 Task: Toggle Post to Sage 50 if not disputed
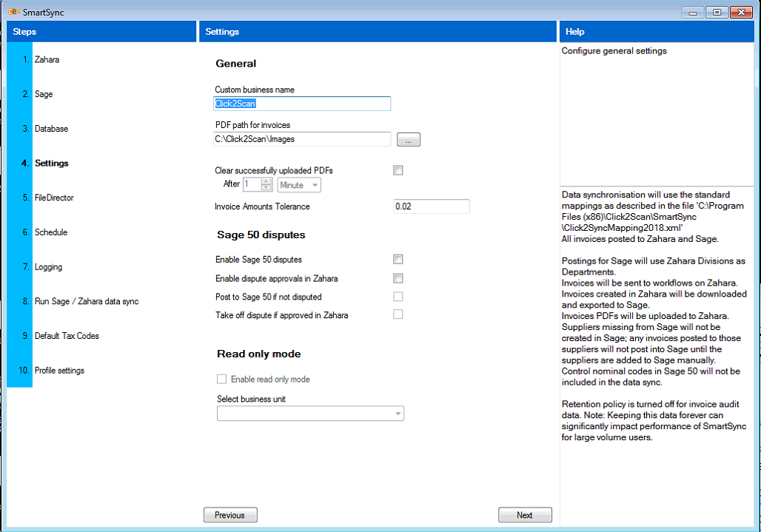(398, 296)
